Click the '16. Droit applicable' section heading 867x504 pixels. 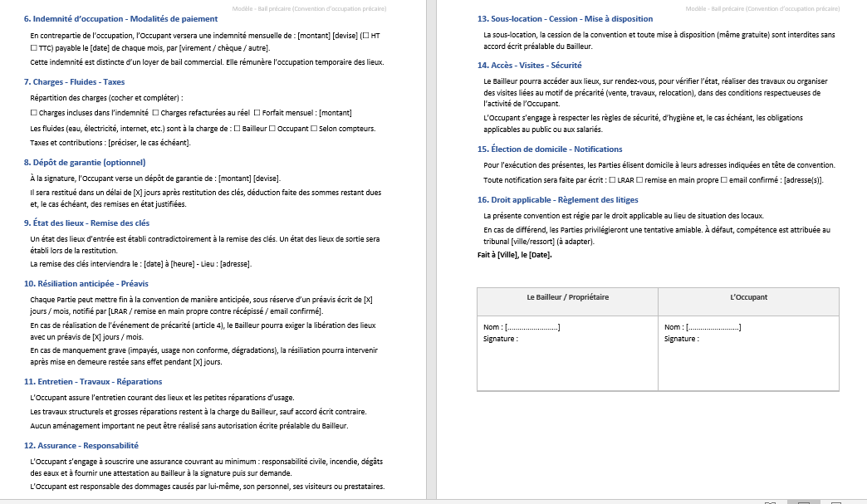click(x=557, y=200)
